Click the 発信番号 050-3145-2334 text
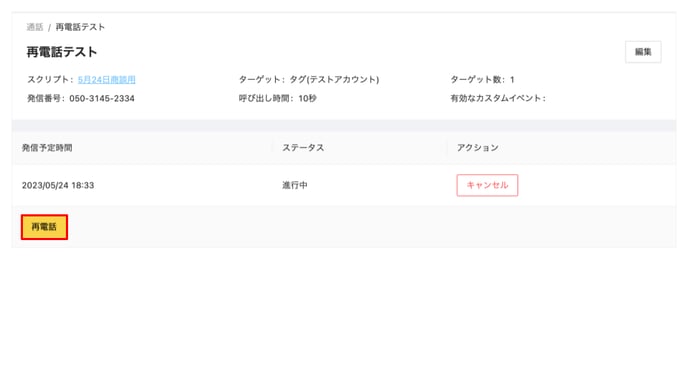 click(81, 98)
